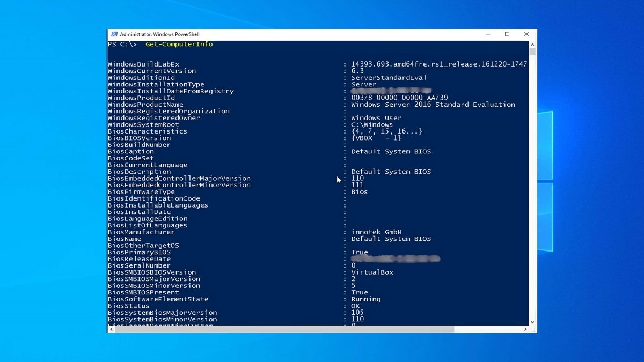Close the Administrator PowerShell window
Image resolution: width=644 pixels, height=362 pixels.
526,34
